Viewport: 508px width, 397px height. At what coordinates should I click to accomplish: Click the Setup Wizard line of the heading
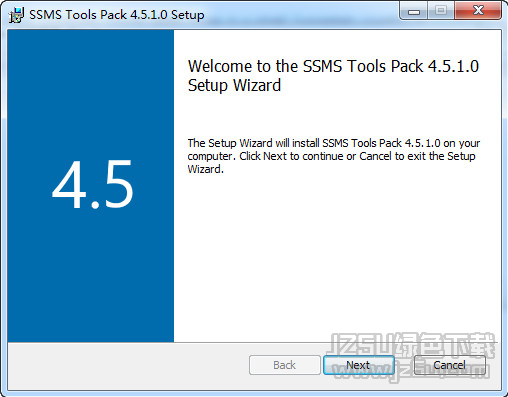point(234,85)
